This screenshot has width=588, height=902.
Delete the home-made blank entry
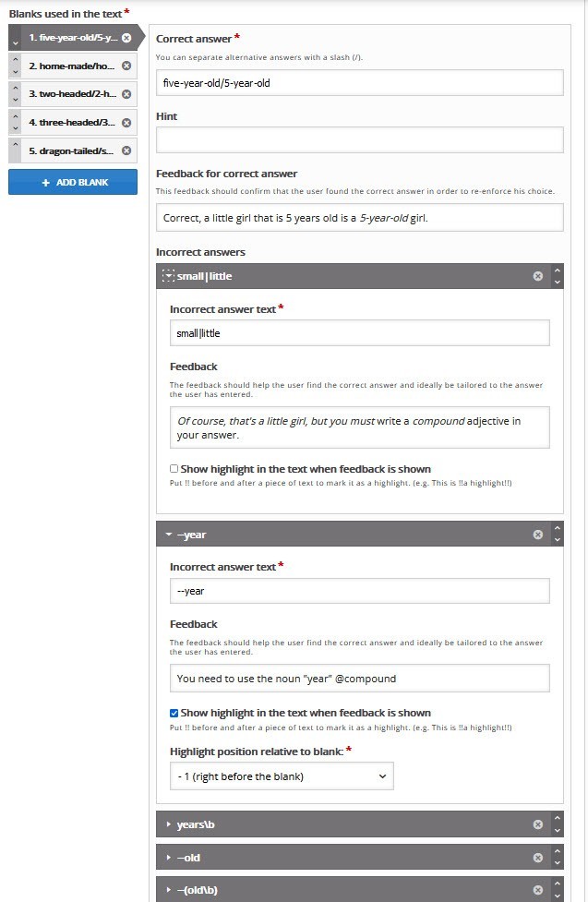[126, 66]
